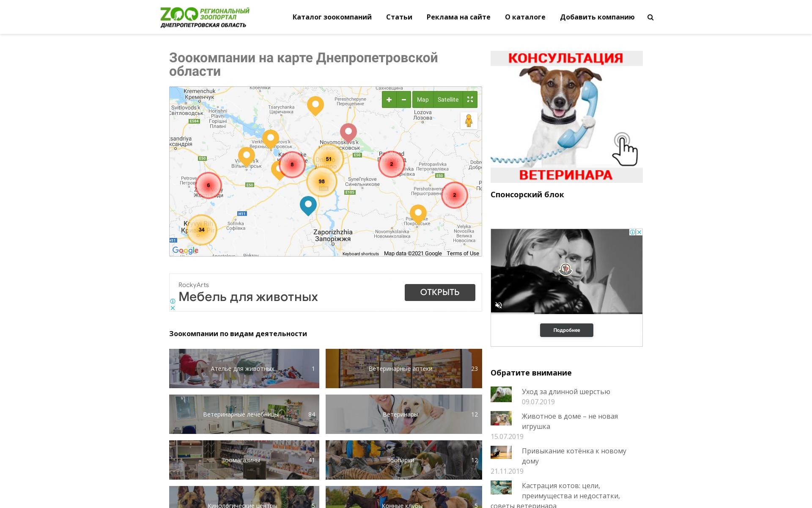Click the blue map pin marker
Image resolution: width=812 pixels, height=508 pixels.
coord(308,205)
